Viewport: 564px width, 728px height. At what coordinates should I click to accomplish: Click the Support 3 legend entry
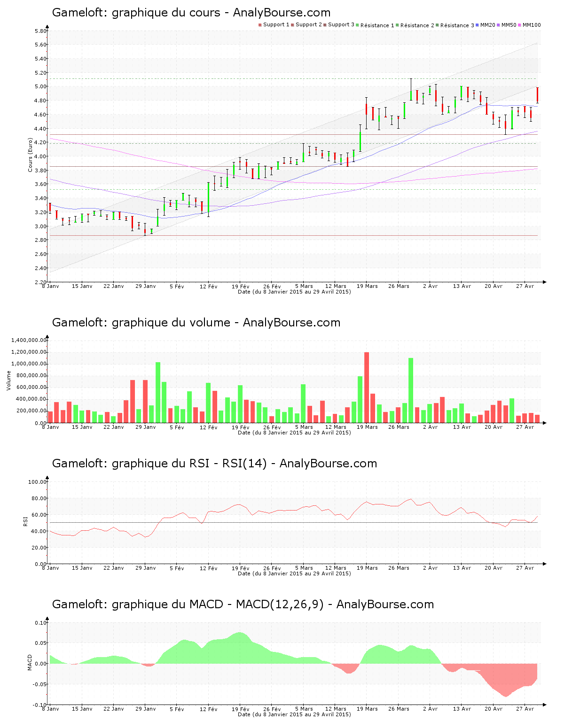click(341, 25)
